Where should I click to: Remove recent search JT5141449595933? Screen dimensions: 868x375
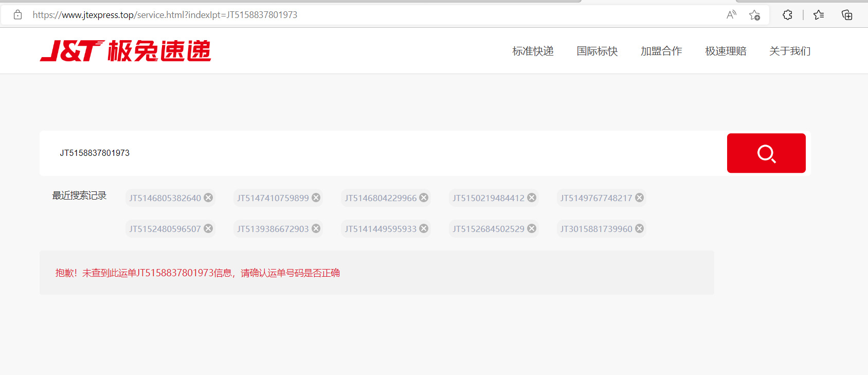(424, 228)
